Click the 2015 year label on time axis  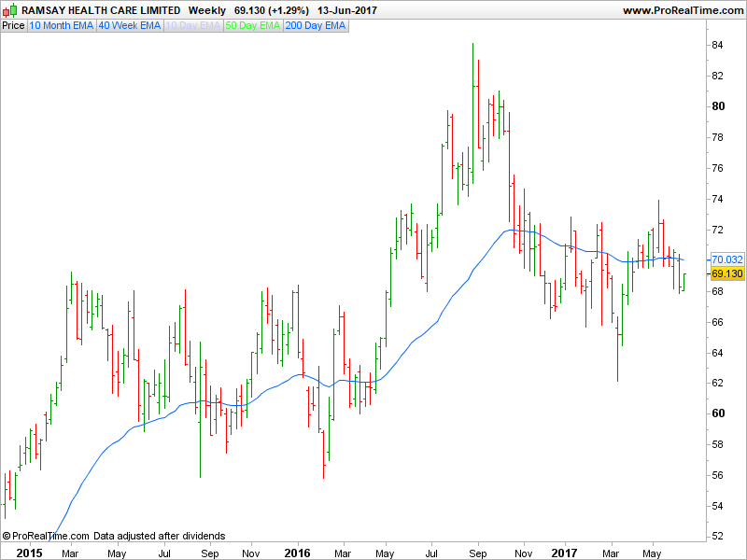[30, 553]
